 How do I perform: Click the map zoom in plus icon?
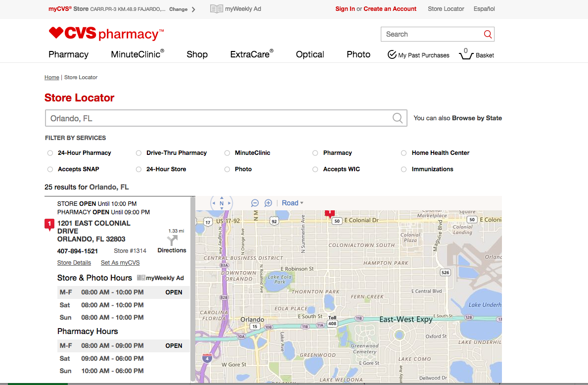pyautogui.click(x=268, y=203)
